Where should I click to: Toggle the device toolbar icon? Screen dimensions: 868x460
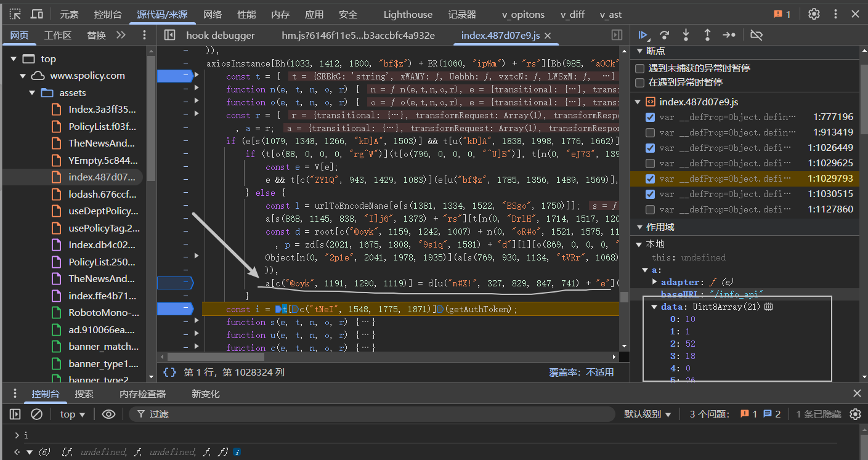[x=37, y=14]
